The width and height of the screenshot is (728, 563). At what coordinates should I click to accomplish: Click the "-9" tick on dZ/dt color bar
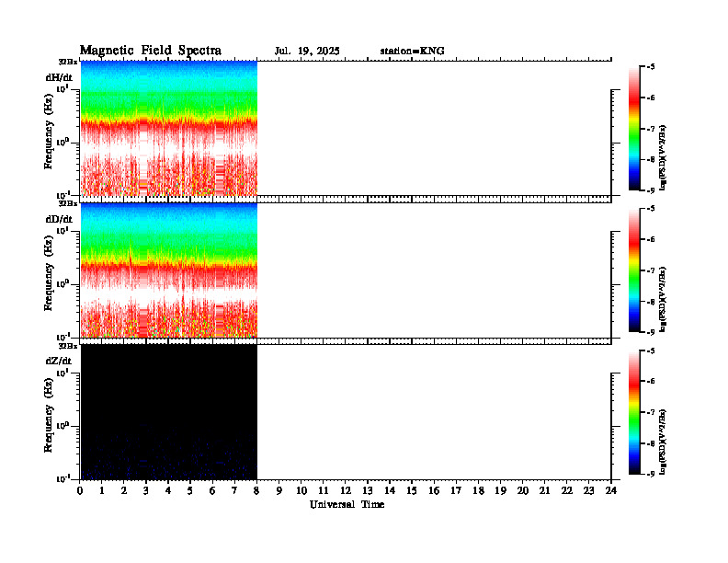(x=651, y=474)
